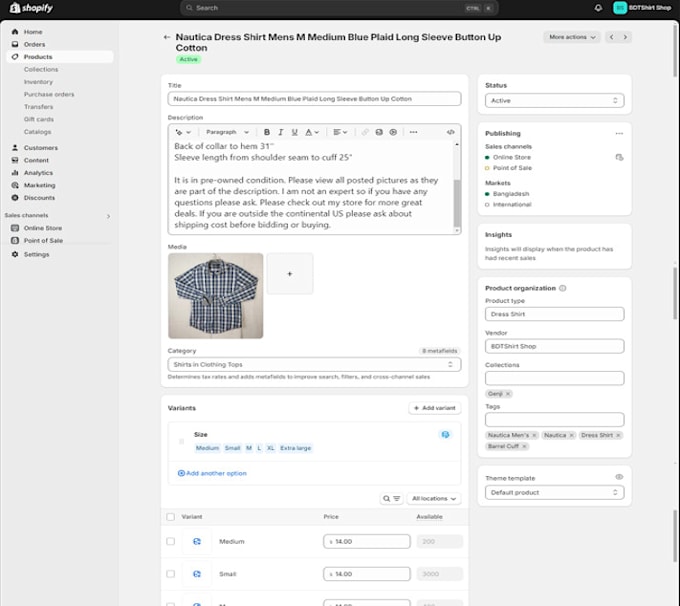Check the Medium variant checkbox

(170, 542)
